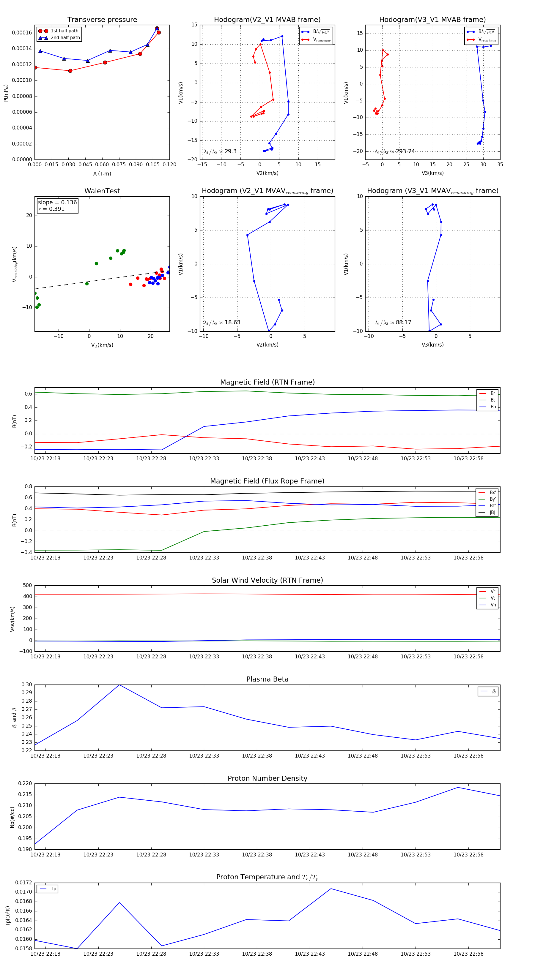
Task: Select the 'Bt' legend entry
Action: (487, 400)
